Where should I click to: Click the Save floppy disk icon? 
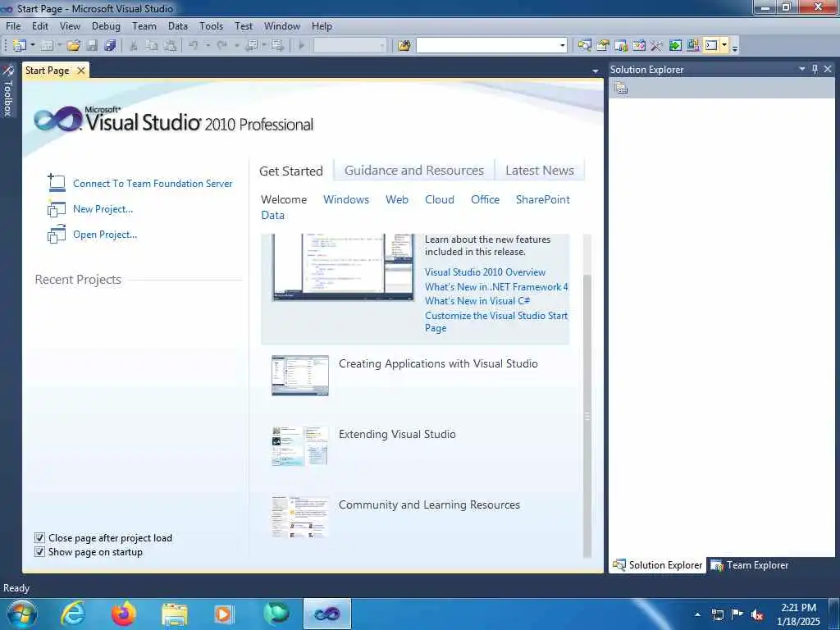92,46
